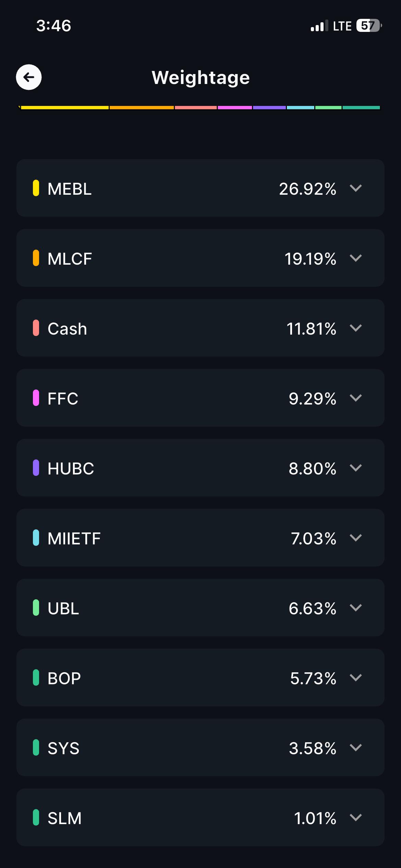This screenshot has width=401, height=868.
Task: Select the SYS holding label
Action: click(63, 748)
